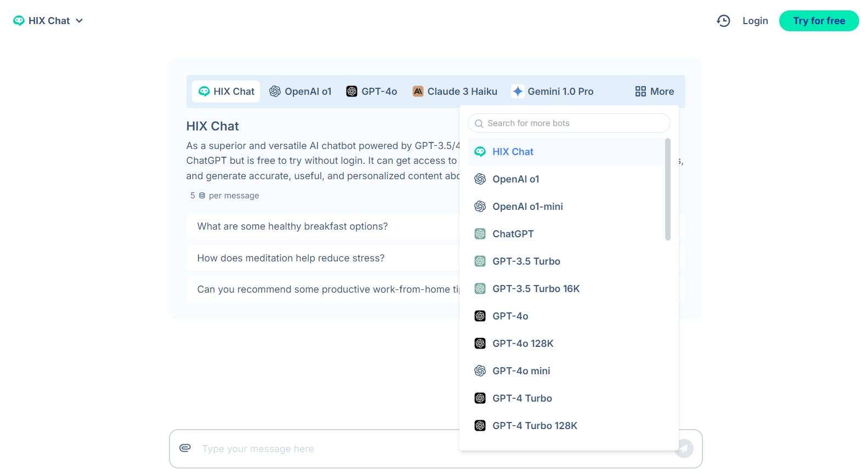This screenshot has height=474, width=868.
Task: Select OpenAI o1-mini from the list
Action: click(566, 207)
